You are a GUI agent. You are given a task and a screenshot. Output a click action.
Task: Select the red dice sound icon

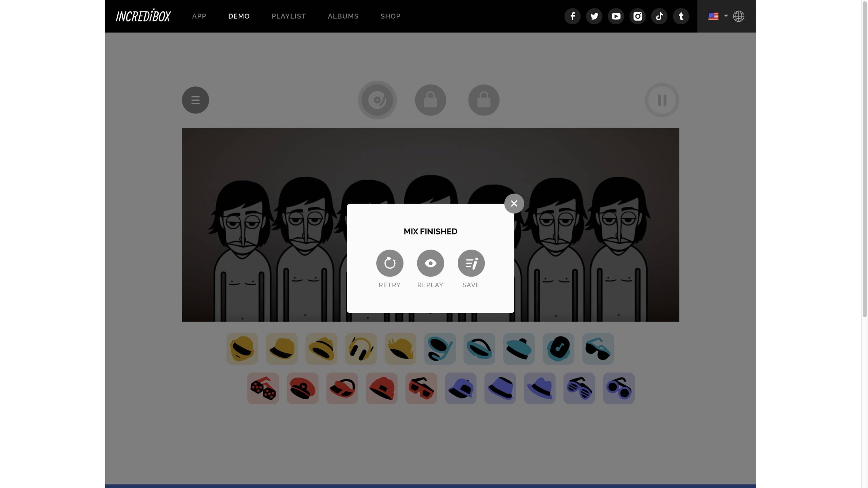(x=263, y=388)
